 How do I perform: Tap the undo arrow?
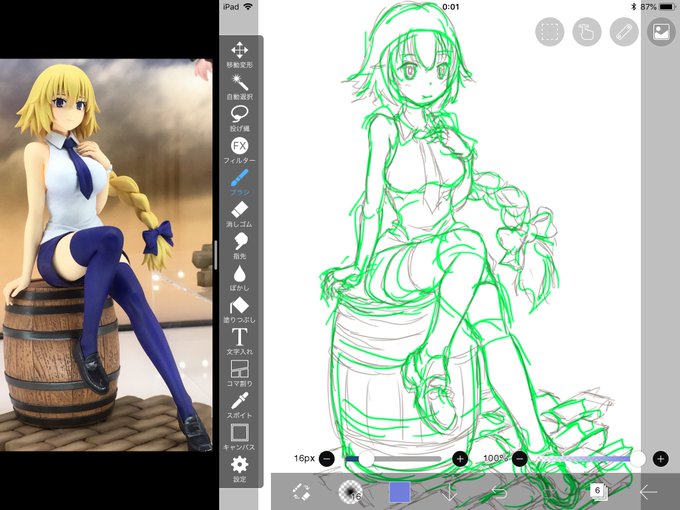[x=499, y=492]
